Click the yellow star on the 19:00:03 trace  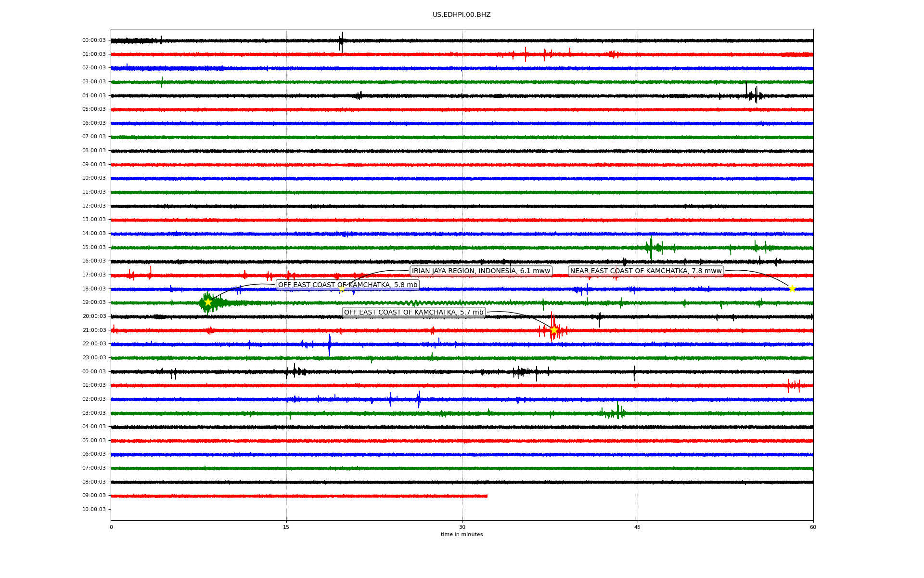(208, 302)
